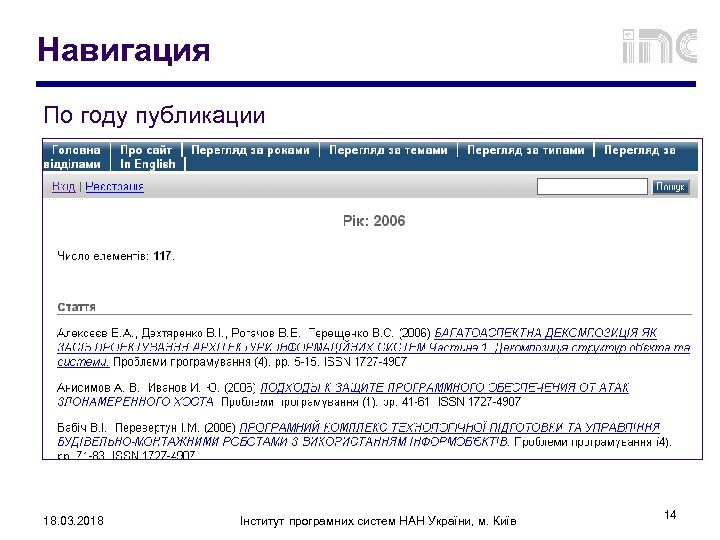
Task: Click the date 18.03.2018 in footer
Action: (73, 521)
